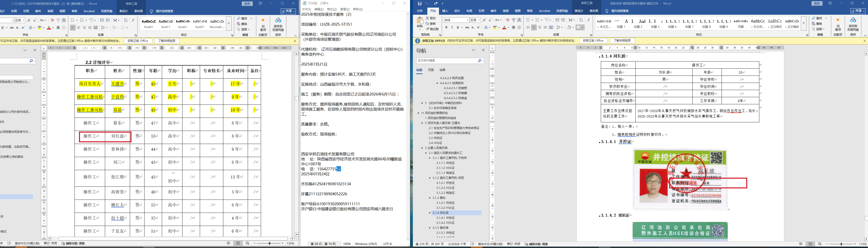Toggle align right in right Word ribbon
The width and height of the screenshot is (868, 248).
tap(539, 27)
